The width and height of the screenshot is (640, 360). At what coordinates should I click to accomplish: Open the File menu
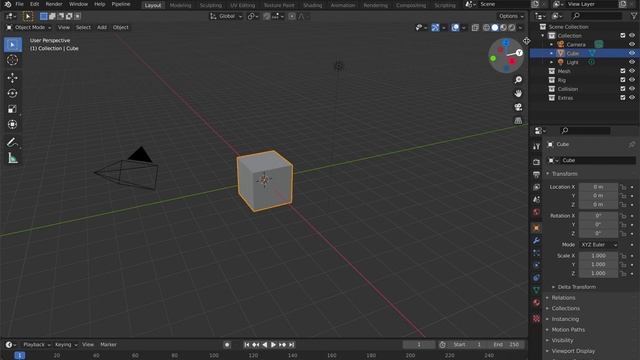pyautogui.click(x=19, y=4)
